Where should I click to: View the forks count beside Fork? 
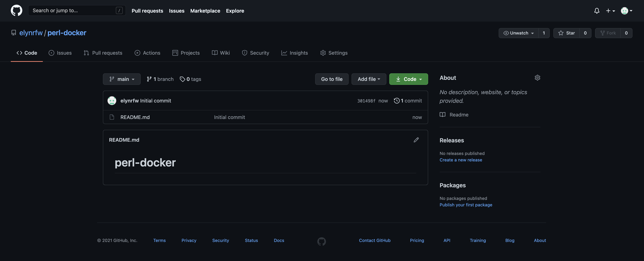pyautogui.click(x=626, y=33)
